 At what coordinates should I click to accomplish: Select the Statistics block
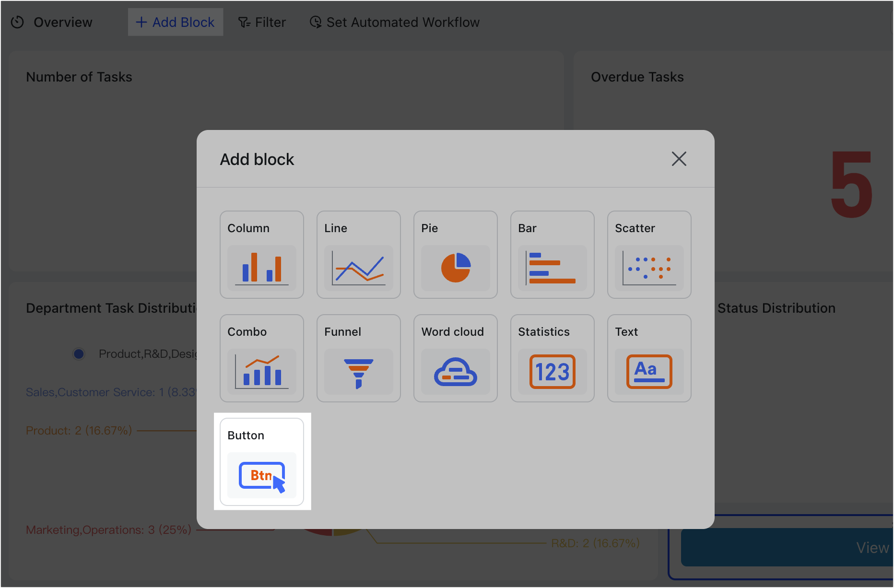pyautogui.click(x=552, y=358)
